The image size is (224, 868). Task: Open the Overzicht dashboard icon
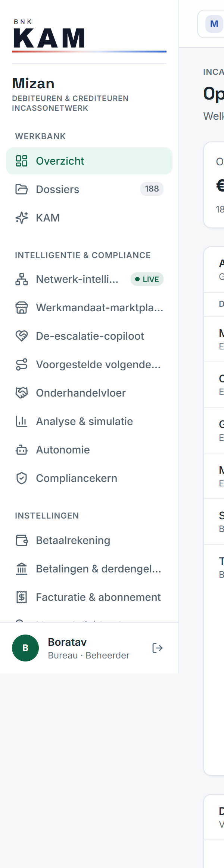pyautogui.click(x=22, y=161)
